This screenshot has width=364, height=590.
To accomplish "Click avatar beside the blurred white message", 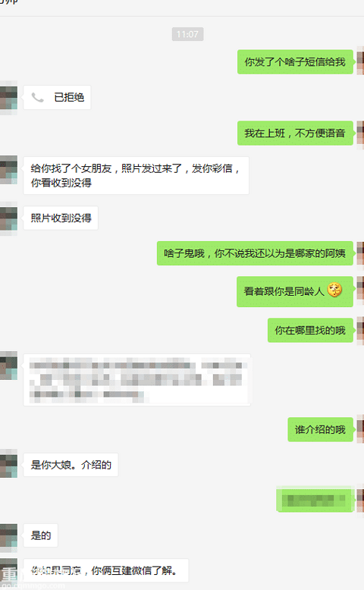I will [8, 366].
